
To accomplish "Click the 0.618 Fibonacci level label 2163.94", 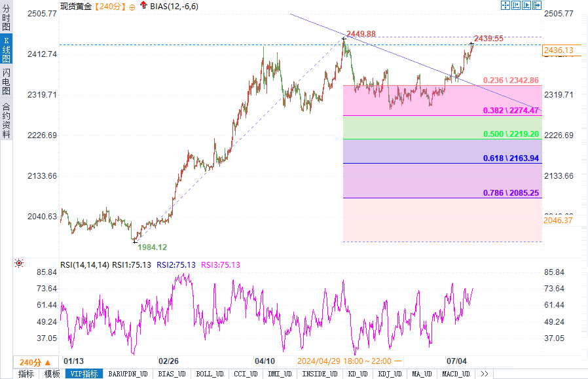I will 511,158.
